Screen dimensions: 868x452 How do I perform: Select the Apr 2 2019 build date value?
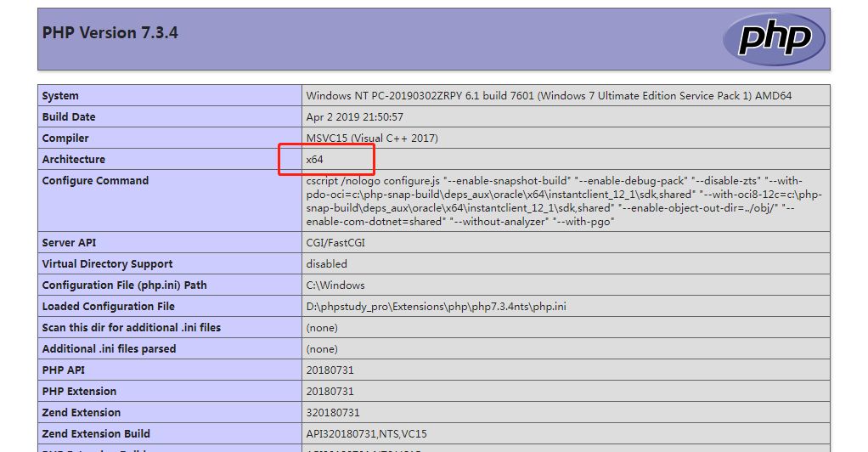click(x=354, y=117)
